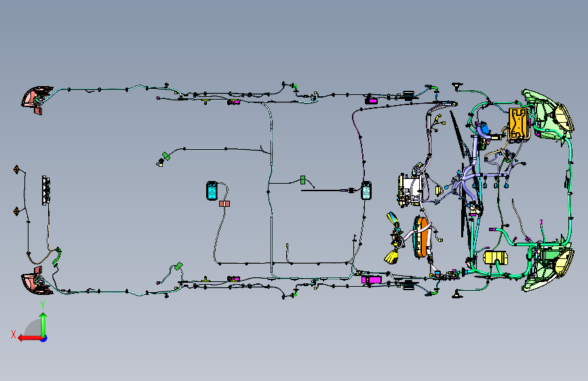Select the cyan module on the purple harness
The image size is (588, 381).
pyautogui.click(x=366, y=190)
